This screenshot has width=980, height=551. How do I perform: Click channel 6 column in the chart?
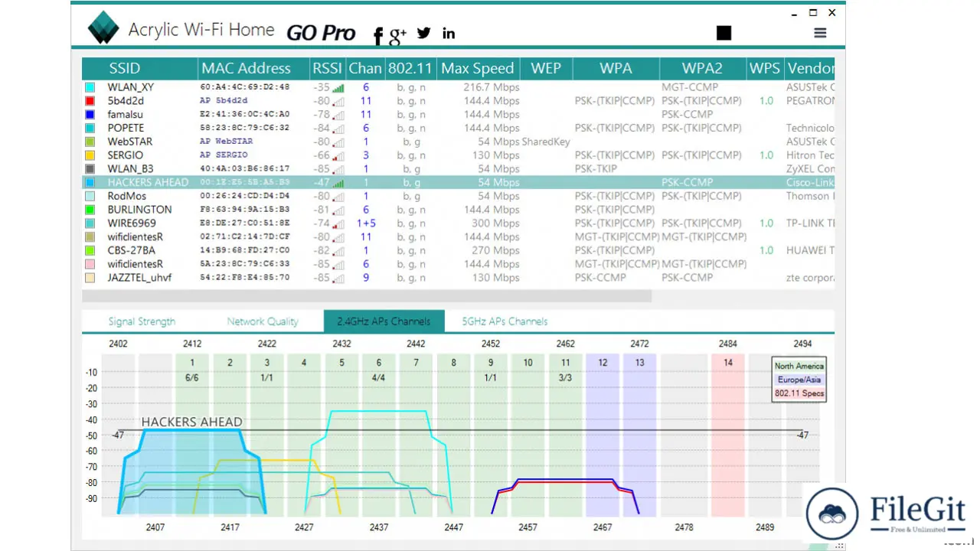coord(378,435)
